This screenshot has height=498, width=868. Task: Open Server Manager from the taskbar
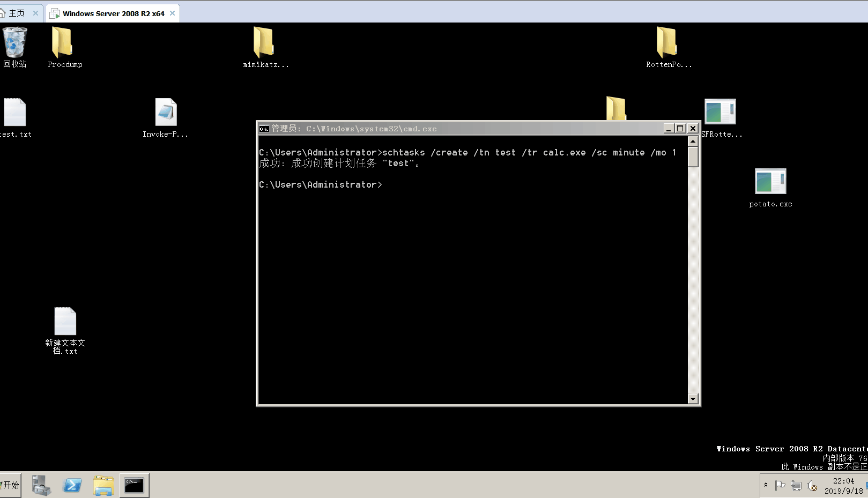tap(41, 486)
